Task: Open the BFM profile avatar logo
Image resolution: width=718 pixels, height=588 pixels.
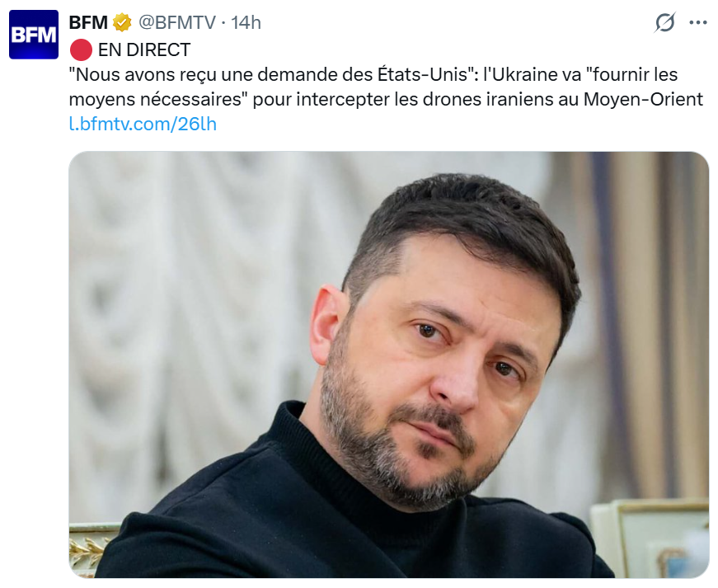Action: [34, 35]
